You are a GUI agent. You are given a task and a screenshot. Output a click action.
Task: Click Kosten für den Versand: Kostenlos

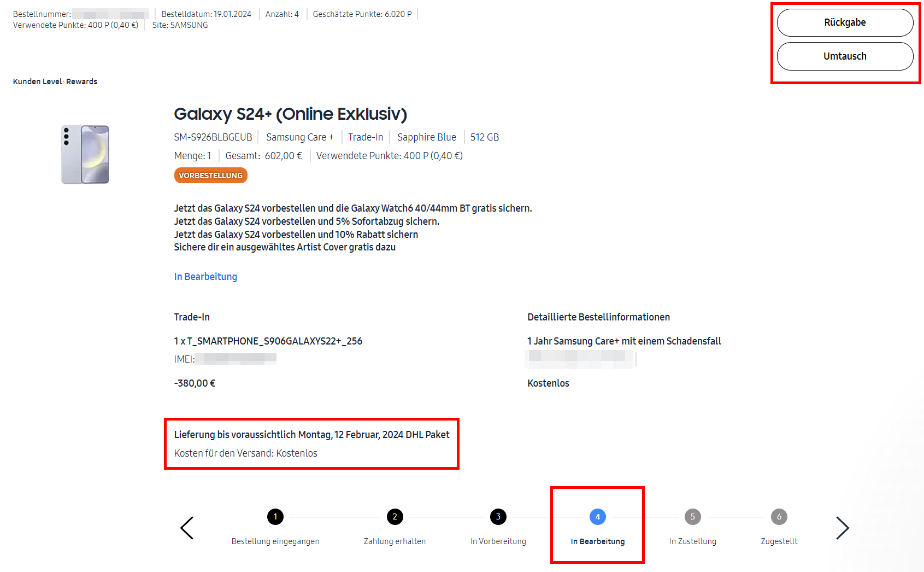pos(246,453)
